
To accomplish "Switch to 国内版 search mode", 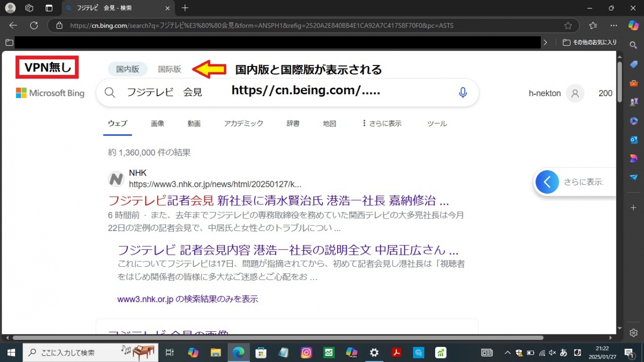I will (127, 69).
